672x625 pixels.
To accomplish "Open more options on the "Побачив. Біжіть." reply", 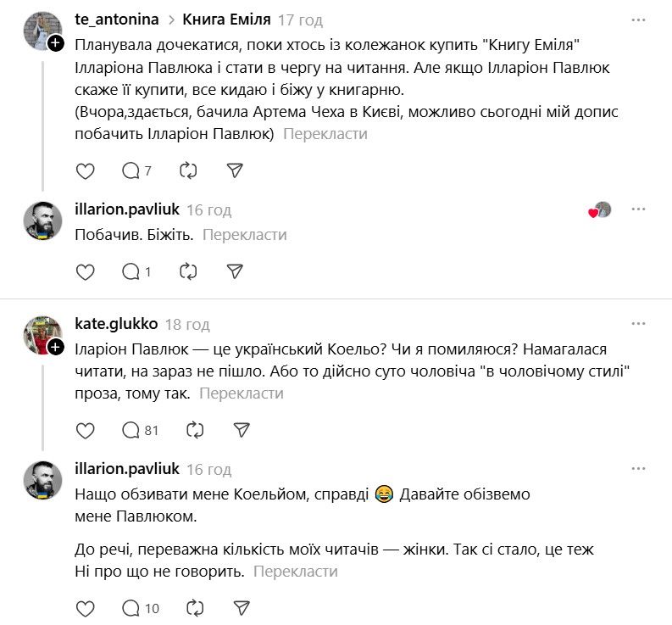I will point(638,209).
